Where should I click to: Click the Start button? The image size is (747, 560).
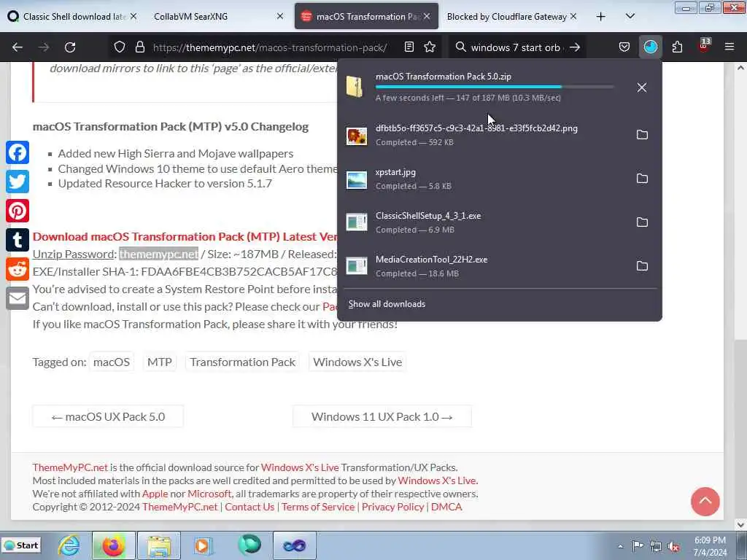(x=21, y=545)
